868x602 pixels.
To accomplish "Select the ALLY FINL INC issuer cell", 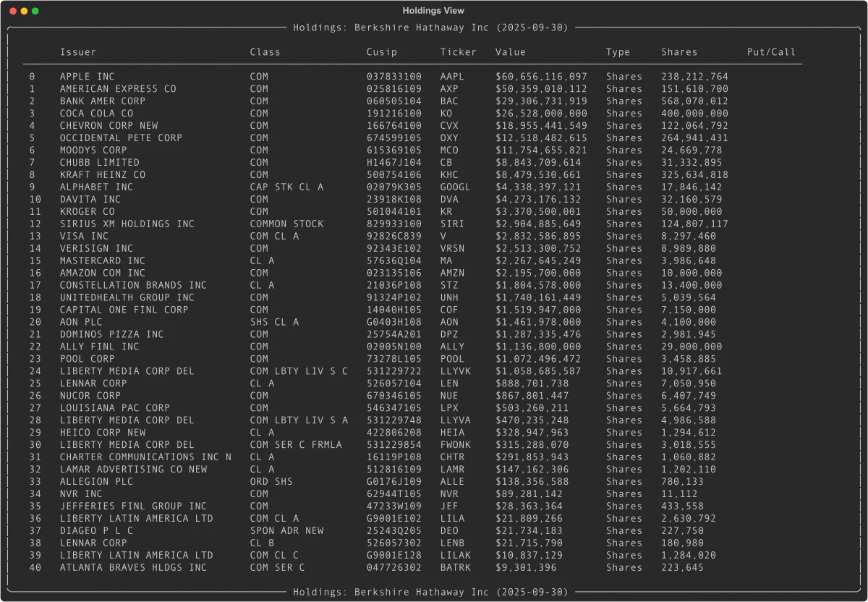I will 100,347.
